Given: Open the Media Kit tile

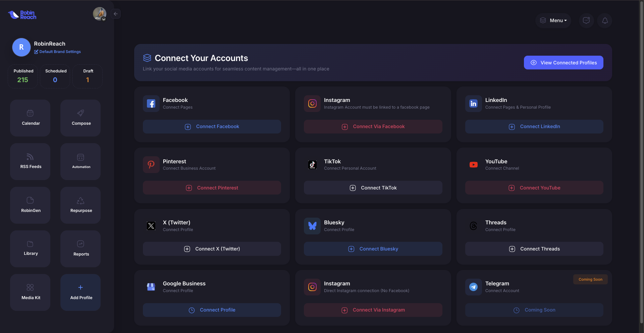Looking at the screenshot, I should [30, 292].
